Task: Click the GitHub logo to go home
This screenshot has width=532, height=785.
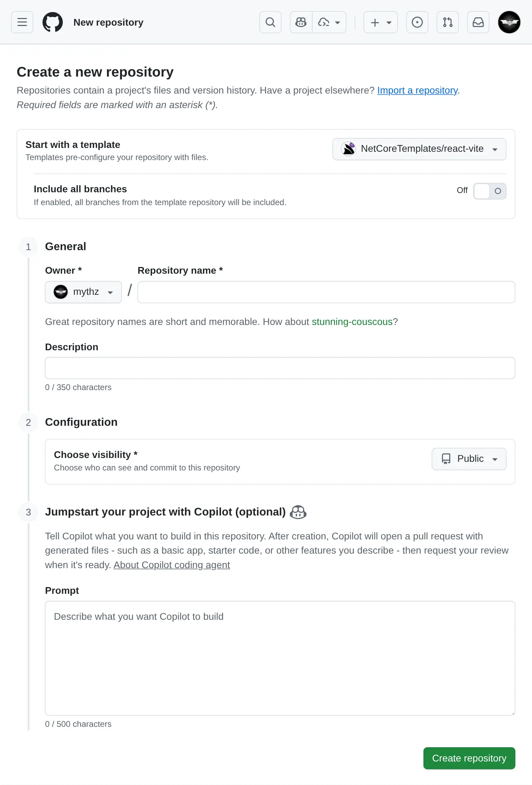Action: coord(53,22)
